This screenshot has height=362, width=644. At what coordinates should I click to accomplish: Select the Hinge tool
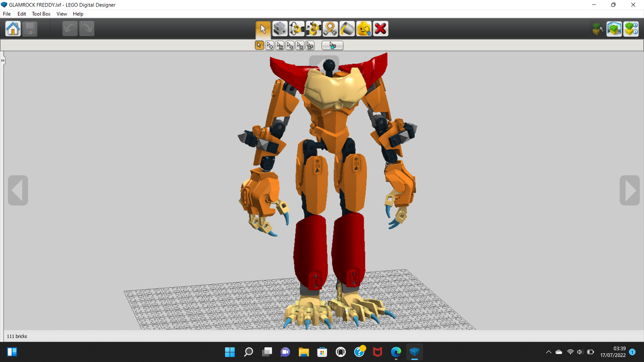point(297,29)
